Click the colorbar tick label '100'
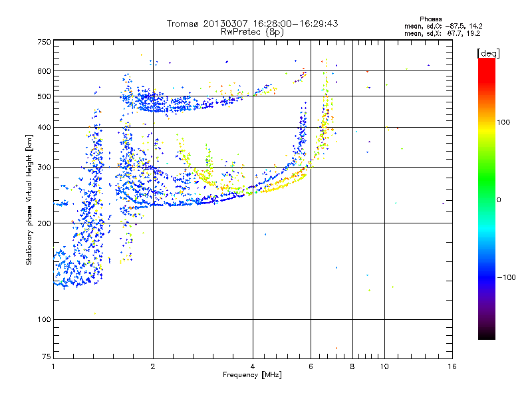Image resolution: width=532 pixels, height=399 pixels. [x=503, y=122]
